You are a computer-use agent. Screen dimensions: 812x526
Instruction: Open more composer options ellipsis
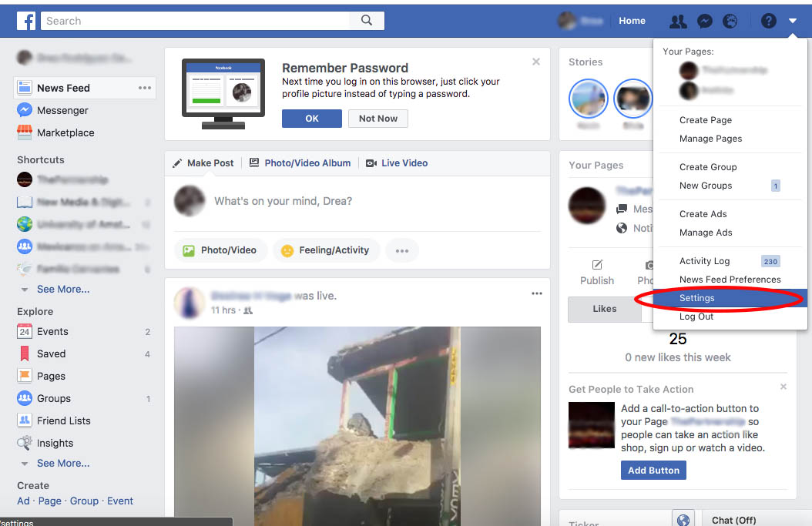(x=402, y=250)
